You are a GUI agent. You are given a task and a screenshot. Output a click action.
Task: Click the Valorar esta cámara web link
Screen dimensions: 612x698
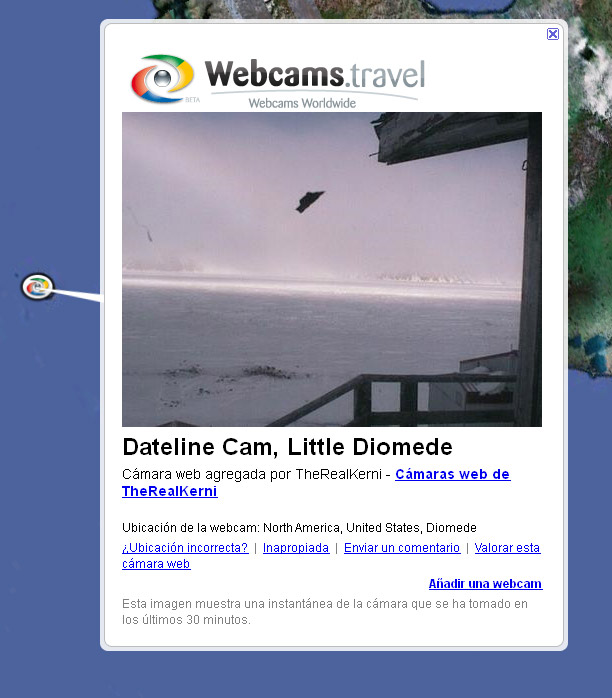pos(332,556)
